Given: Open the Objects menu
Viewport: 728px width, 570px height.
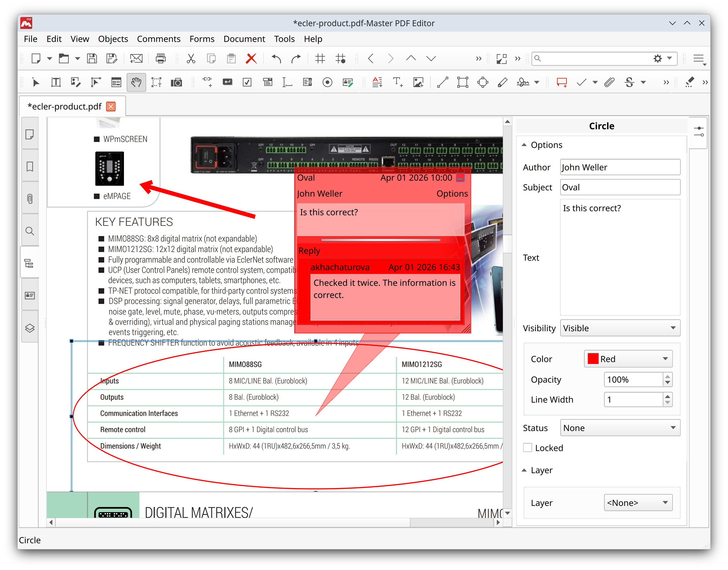Looking at the screenshot, I should click(113, 39).
